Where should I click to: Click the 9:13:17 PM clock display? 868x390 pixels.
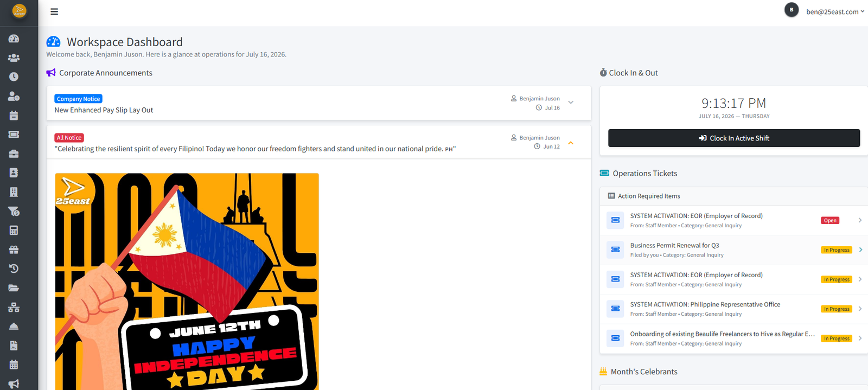[733, 103]
